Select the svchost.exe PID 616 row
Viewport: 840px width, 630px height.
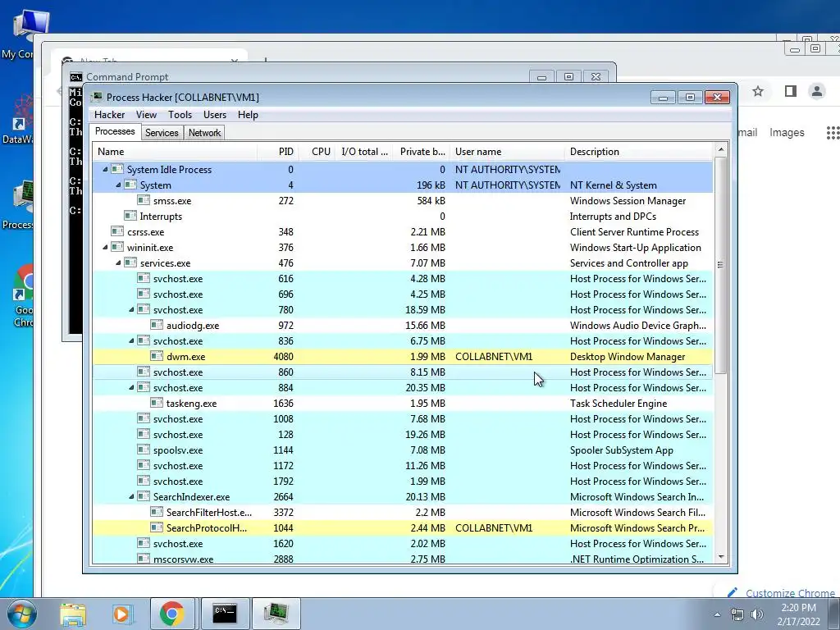point(403,279)
